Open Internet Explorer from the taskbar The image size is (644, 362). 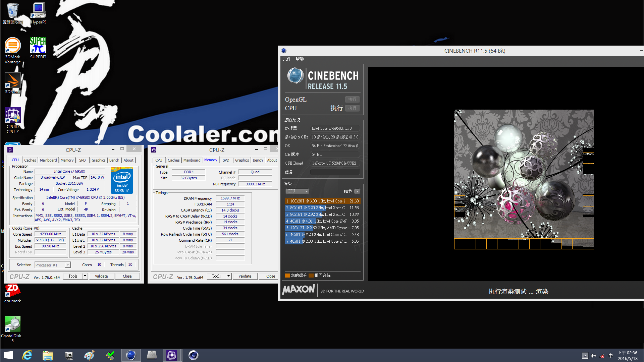tap(27, 355)
